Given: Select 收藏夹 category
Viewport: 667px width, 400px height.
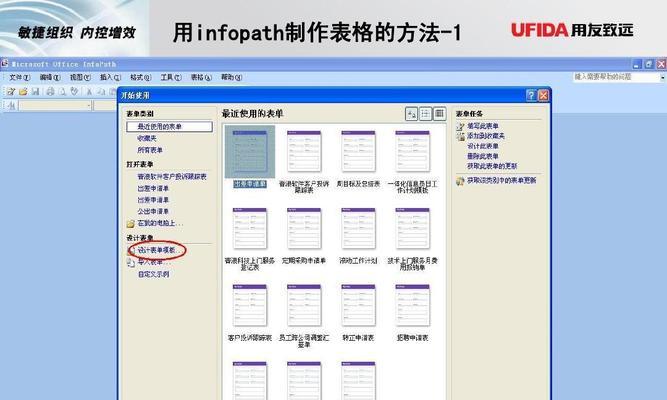Looking at the screenshot, I should click(147, 138).
